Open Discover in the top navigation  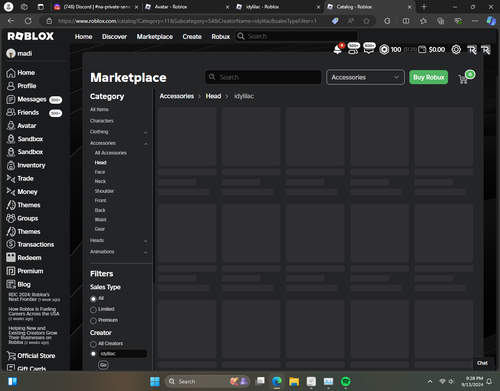click(x=114, y=37)
